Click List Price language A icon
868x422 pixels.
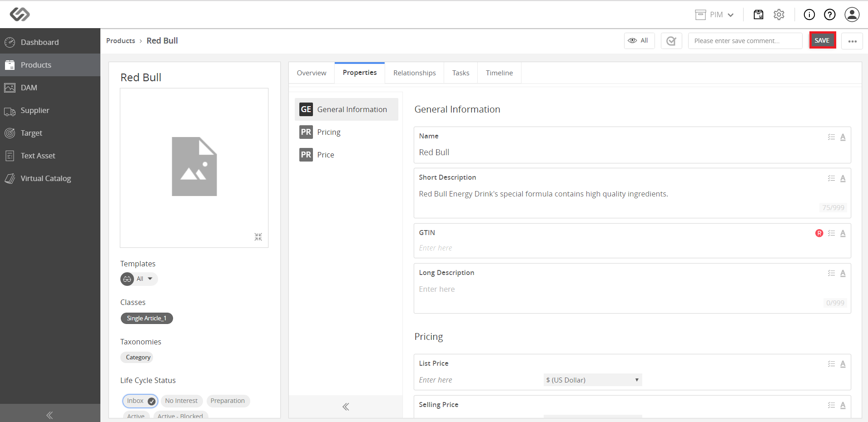(x=843, y=364)
